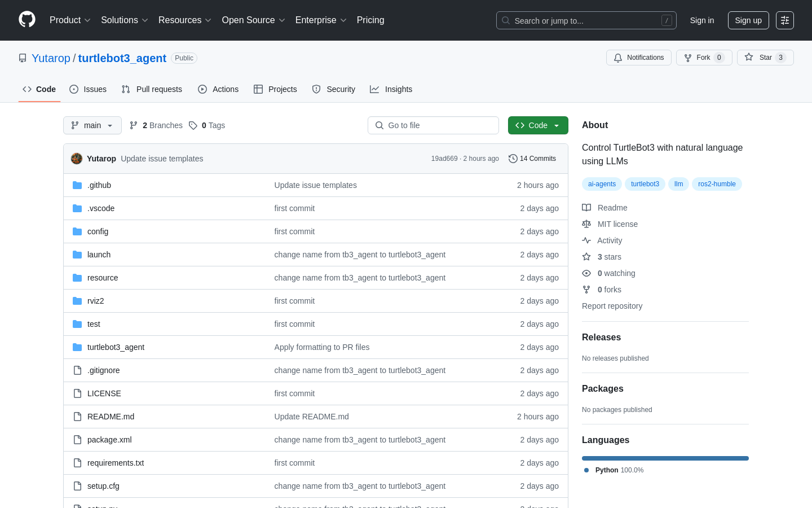The image size is (812, 508).
Task: View the 14 Commits history
Action: click(532, 159)
